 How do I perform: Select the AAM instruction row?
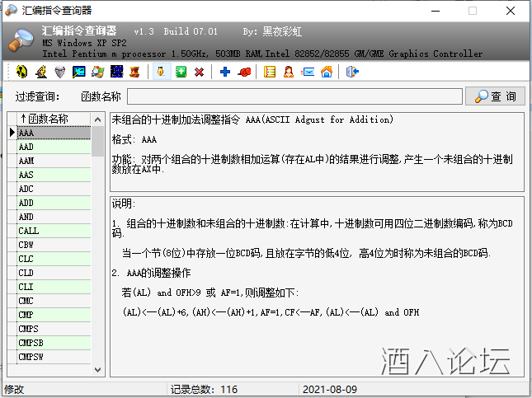click(54, 161)
